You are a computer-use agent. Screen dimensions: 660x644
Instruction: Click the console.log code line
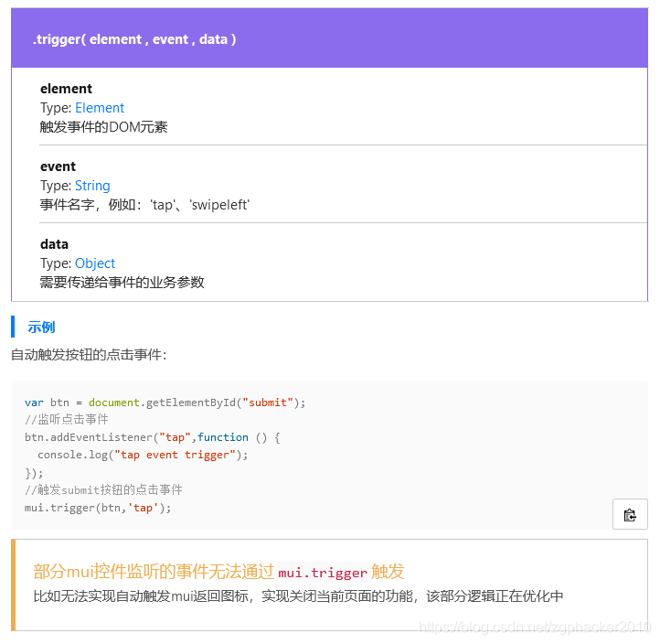(143, 455)
